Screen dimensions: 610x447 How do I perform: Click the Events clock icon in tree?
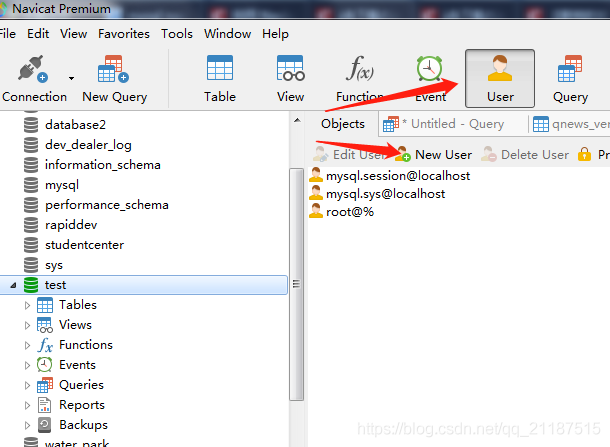click(45, 365)
